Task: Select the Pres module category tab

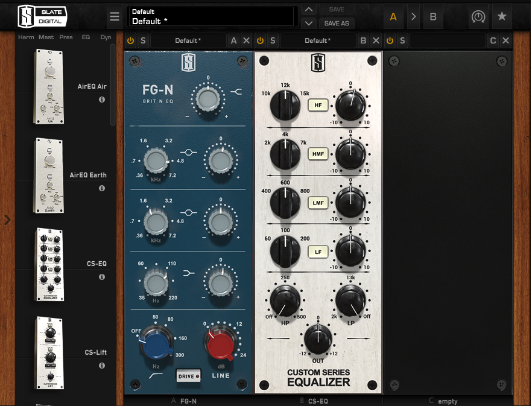Action: tap(66, 37)
